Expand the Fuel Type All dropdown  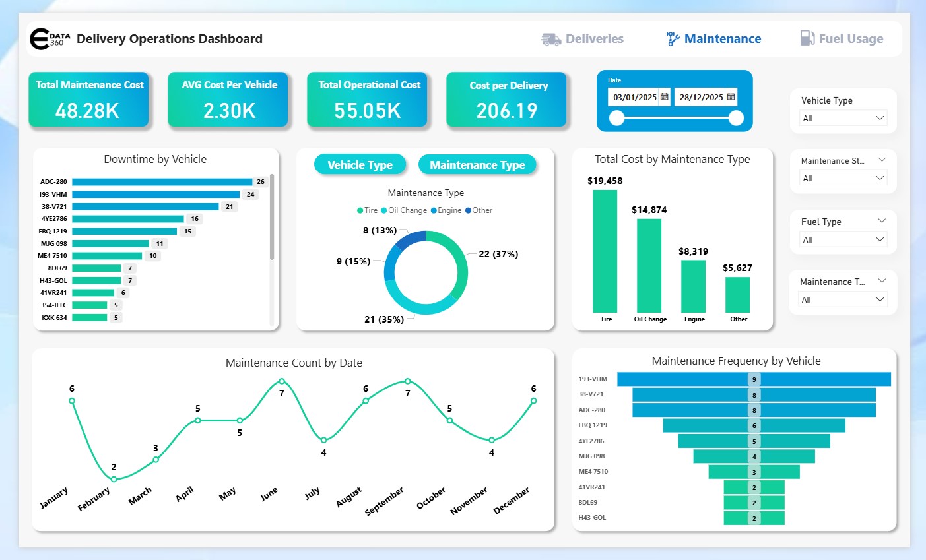(843, 239)
